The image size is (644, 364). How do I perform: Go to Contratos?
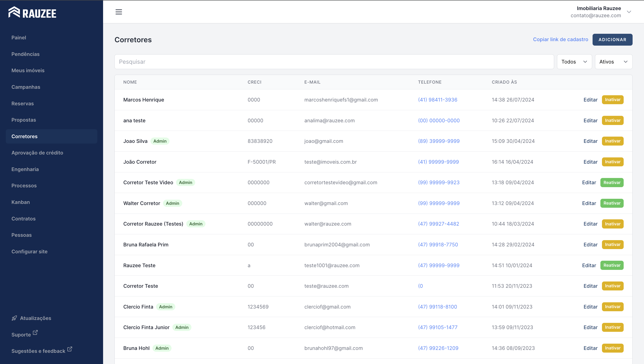(23, 218)
